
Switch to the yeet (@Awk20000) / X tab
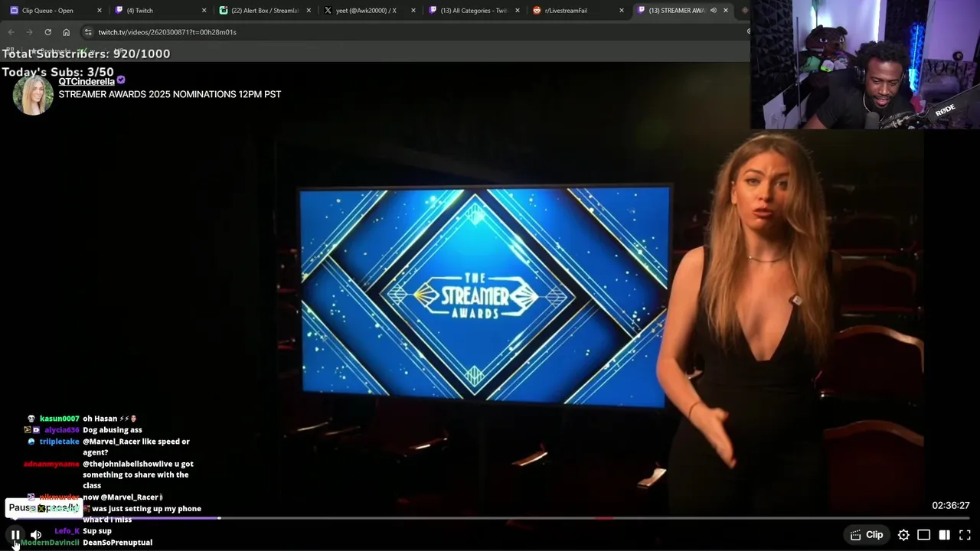pos(368,11)
